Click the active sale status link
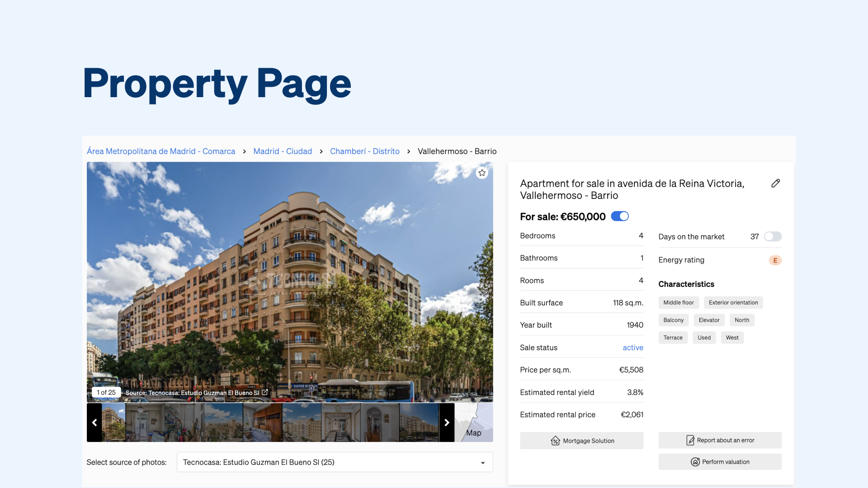Screen dimensions: 868x488 pyautogui.click(x=633, y=347)
